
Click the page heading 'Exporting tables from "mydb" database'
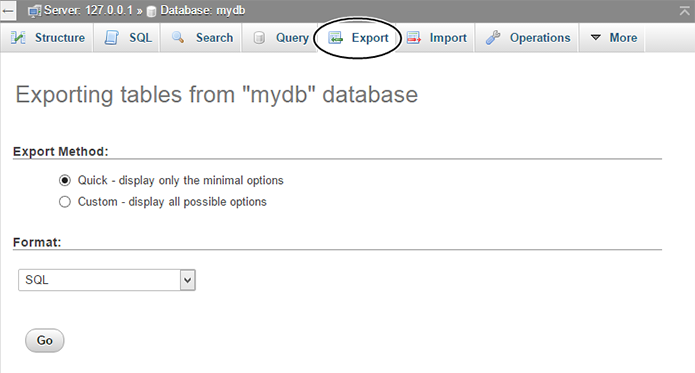point(217,95)
